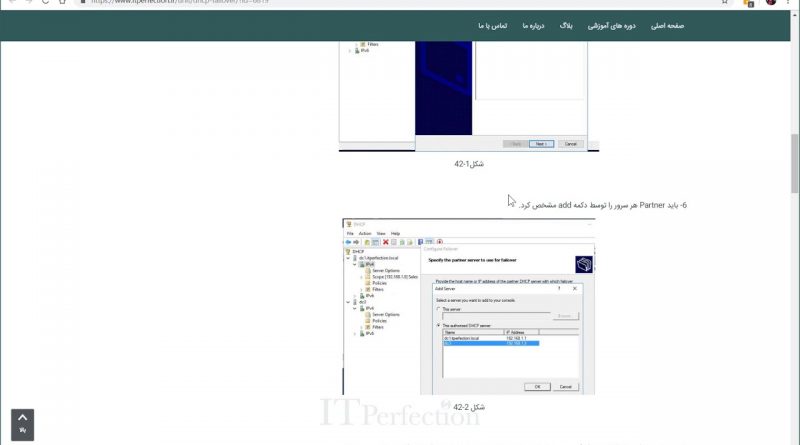Select This authorized DHCP server radio button
The image size is (800, 445).
[x=438, y=325]
